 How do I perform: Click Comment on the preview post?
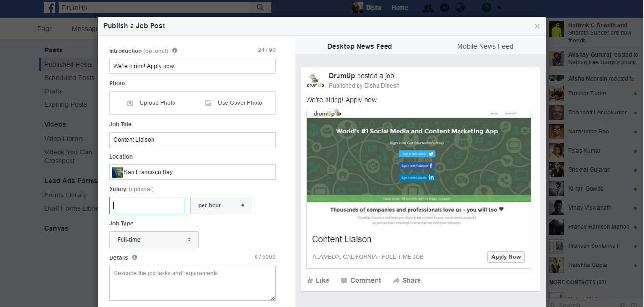(361, 281)
